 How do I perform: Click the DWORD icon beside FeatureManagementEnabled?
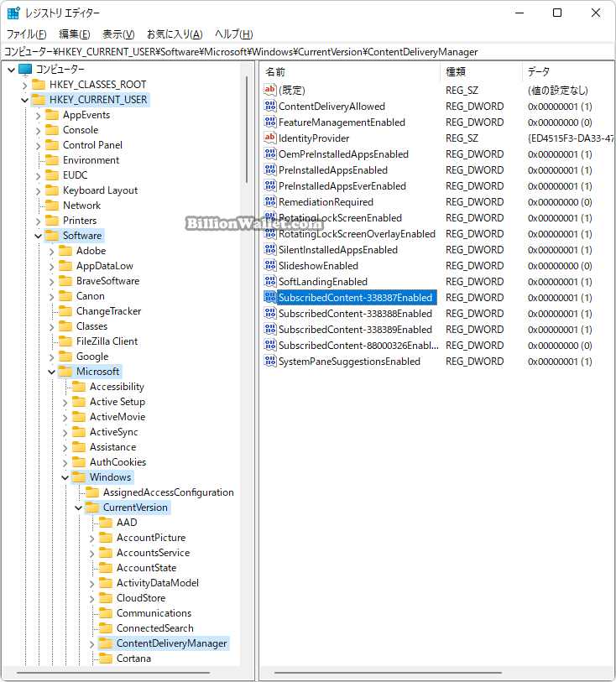click(269, 122)
